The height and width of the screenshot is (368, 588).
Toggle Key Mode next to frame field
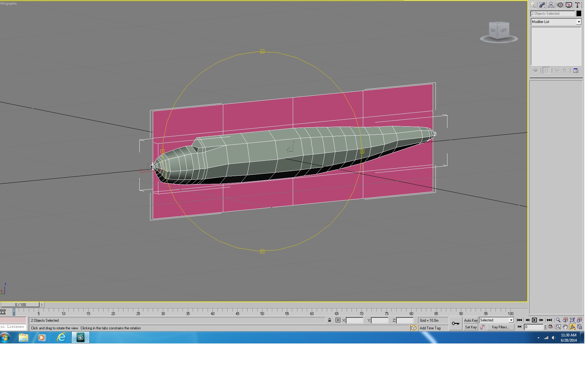[519, 327]
